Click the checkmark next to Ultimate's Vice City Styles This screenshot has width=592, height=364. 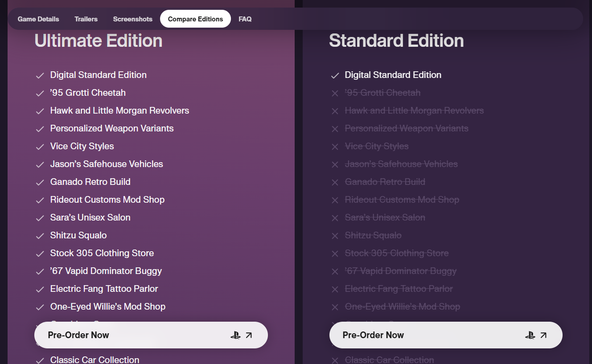pyautogui.click(x=40, y=147)
